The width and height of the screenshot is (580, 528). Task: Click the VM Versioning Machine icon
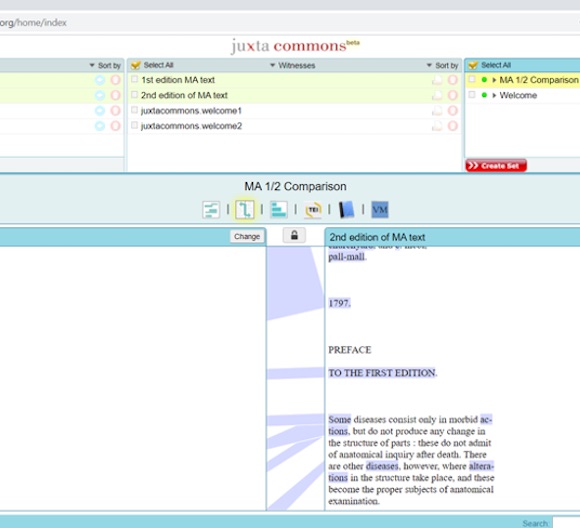(380, 210)
